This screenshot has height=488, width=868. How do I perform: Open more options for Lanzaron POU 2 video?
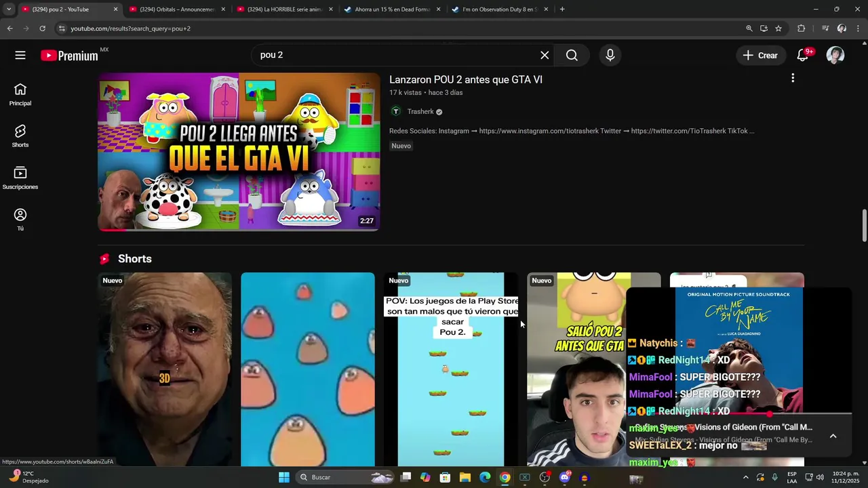pos(793,79)
